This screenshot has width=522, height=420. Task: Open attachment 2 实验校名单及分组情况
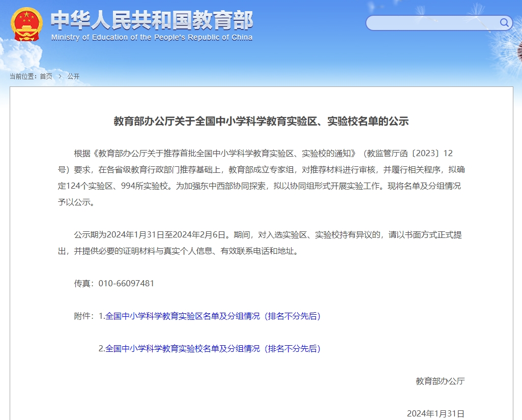tap(213, 348)
